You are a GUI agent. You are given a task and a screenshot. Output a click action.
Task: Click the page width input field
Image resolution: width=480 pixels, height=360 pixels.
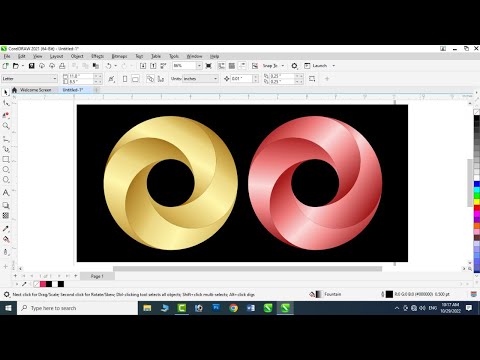pyautogui.click(x=81, y=76)
